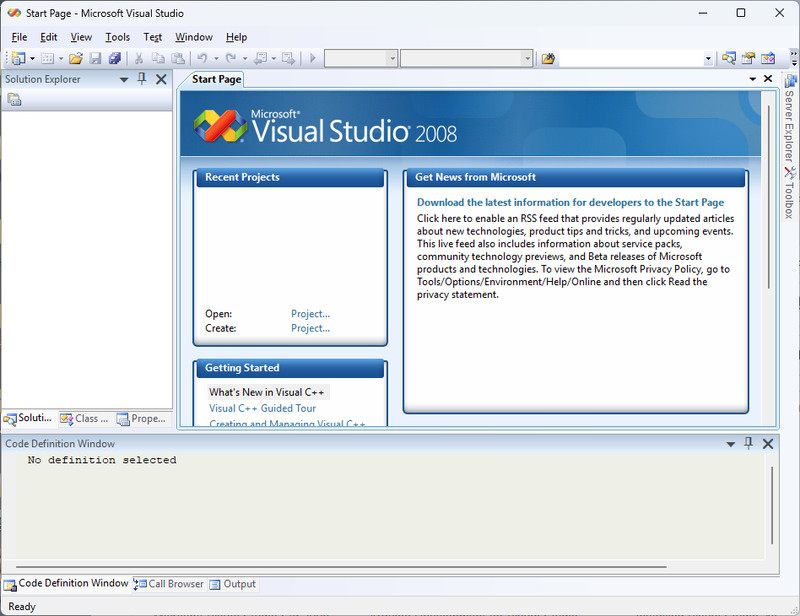Open the File menu
800x616 pixels.
coord(19,37)
